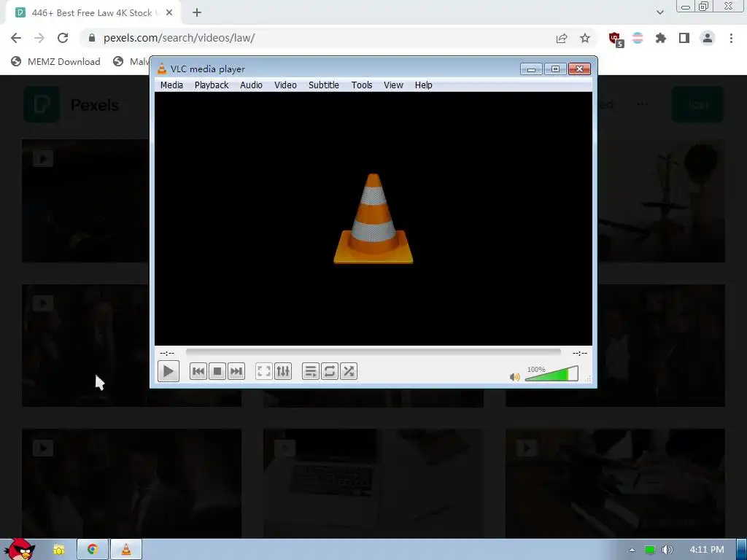
Task: Click the VLC seek bar
Action: 373,352
